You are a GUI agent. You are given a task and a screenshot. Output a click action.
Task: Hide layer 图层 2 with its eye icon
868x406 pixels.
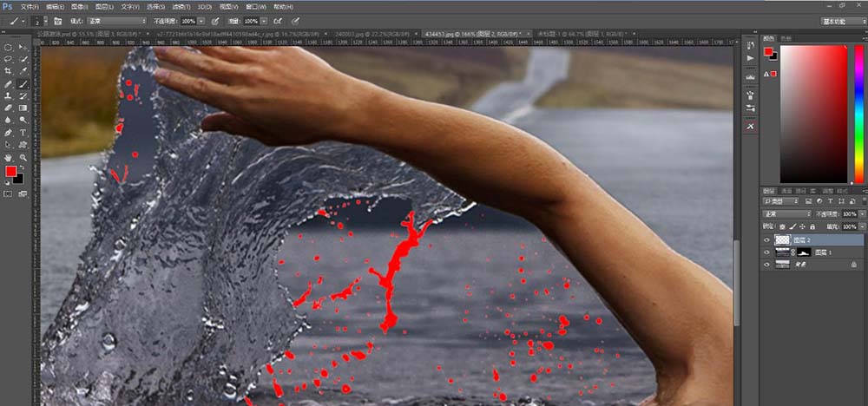(x=766, y=240)
